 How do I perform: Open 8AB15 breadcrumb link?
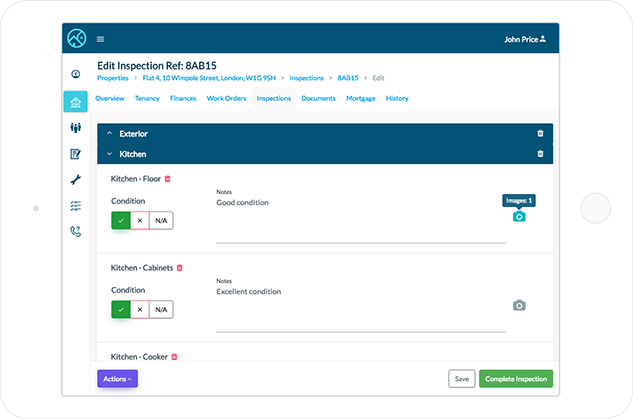pyautogui.click(x=348, y=78)
